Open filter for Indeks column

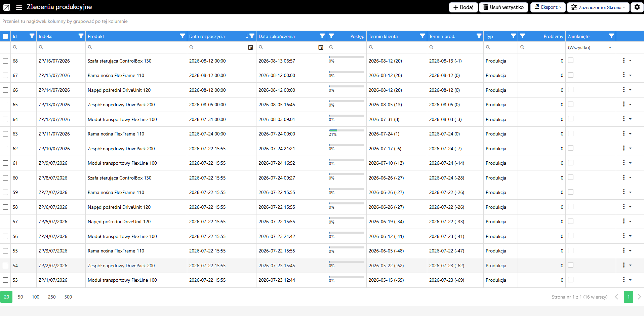point(81,36)
